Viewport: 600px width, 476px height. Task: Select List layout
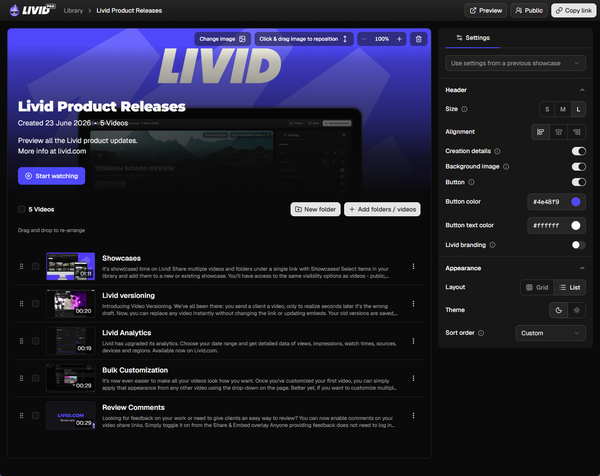tap(569, 287)
